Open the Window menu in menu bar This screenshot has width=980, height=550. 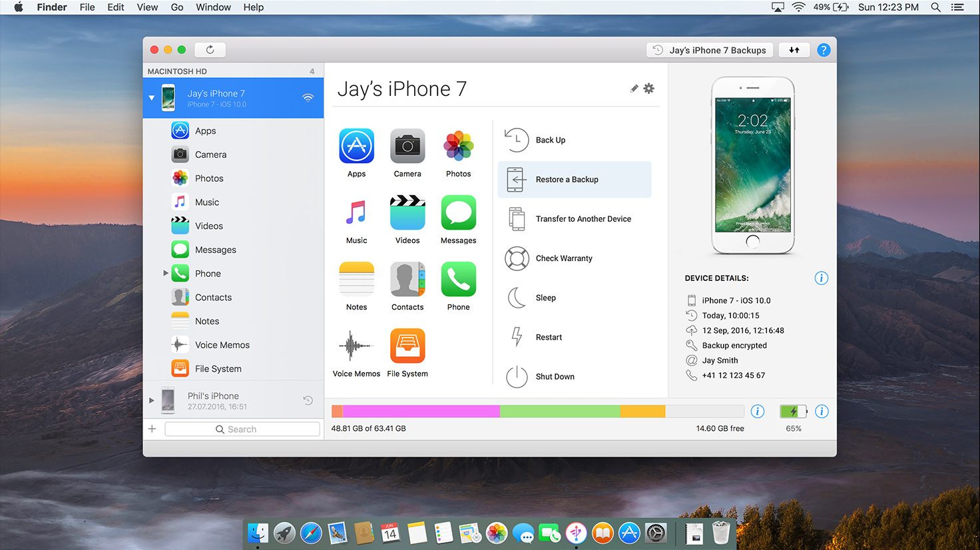point(213,7)
